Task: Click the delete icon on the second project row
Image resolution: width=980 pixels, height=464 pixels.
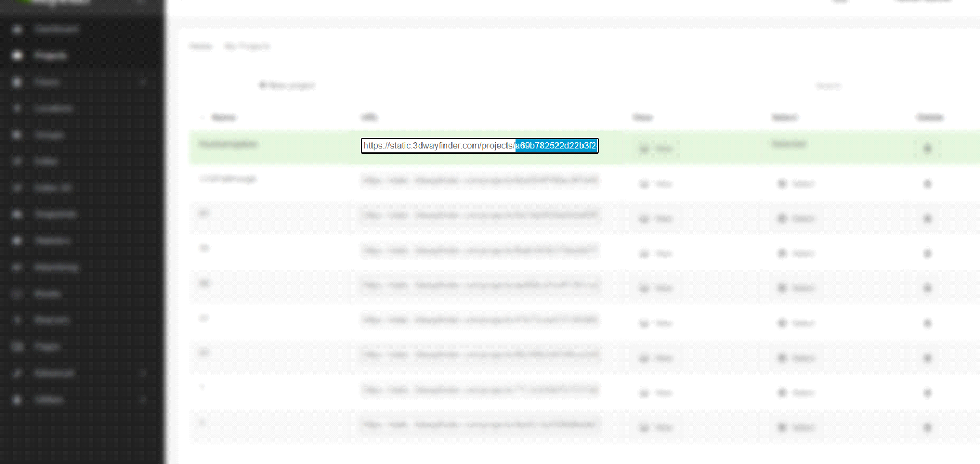Action: point(927,184)
